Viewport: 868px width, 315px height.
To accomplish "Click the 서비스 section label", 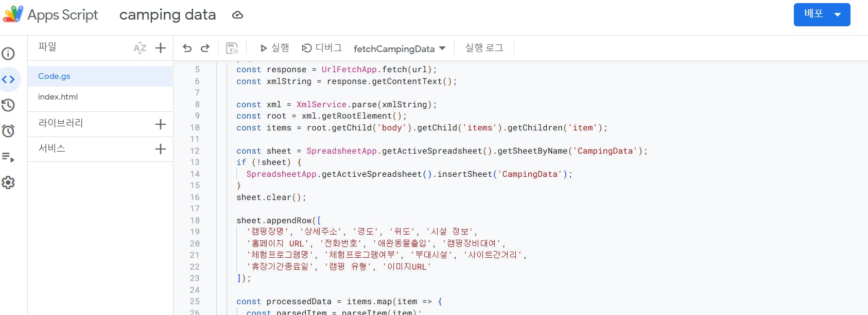I will [52, 148].
